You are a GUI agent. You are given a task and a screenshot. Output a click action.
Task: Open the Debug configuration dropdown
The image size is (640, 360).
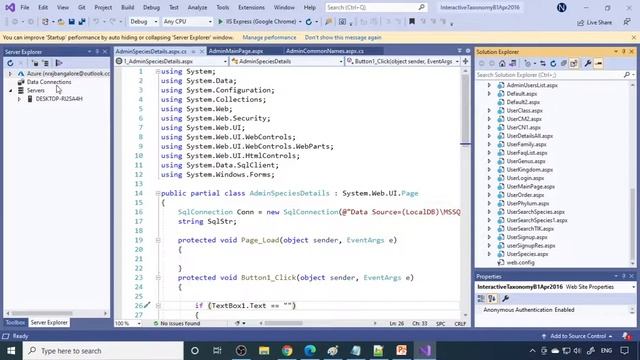[x=144, y=22]
